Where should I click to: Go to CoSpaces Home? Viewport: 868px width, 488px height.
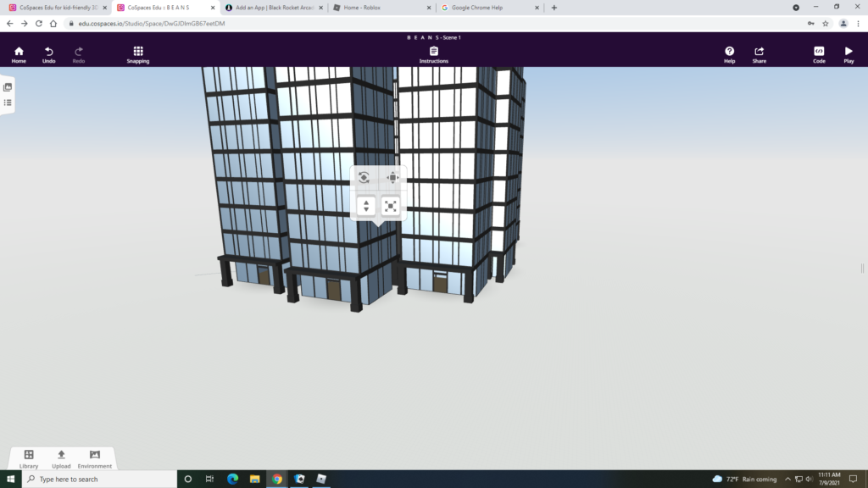pos(19,54)
